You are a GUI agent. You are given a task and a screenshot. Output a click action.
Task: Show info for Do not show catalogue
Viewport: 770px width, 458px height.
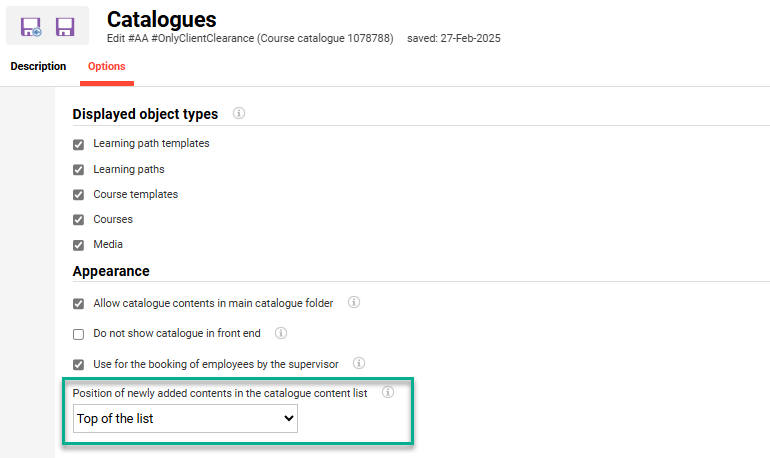tap(281, 333)
